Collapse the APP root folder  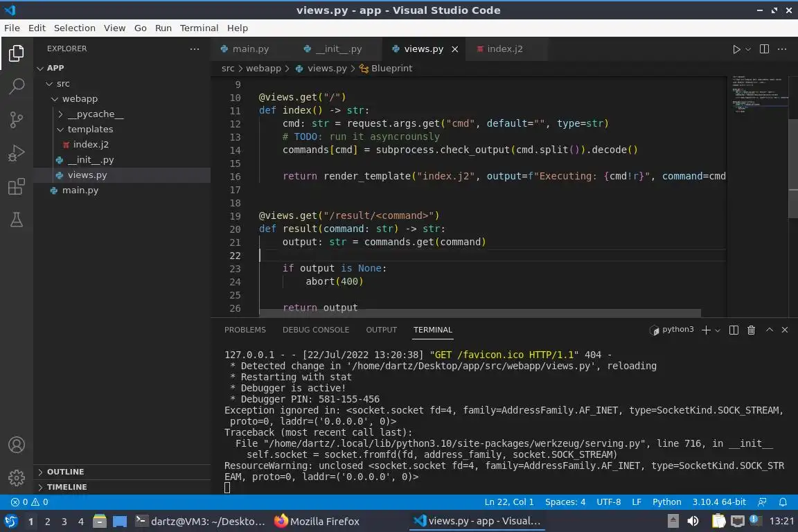(122, 68)
